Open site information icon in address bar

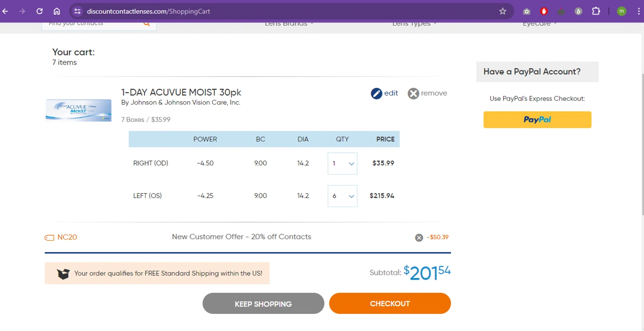pos(77,11)
